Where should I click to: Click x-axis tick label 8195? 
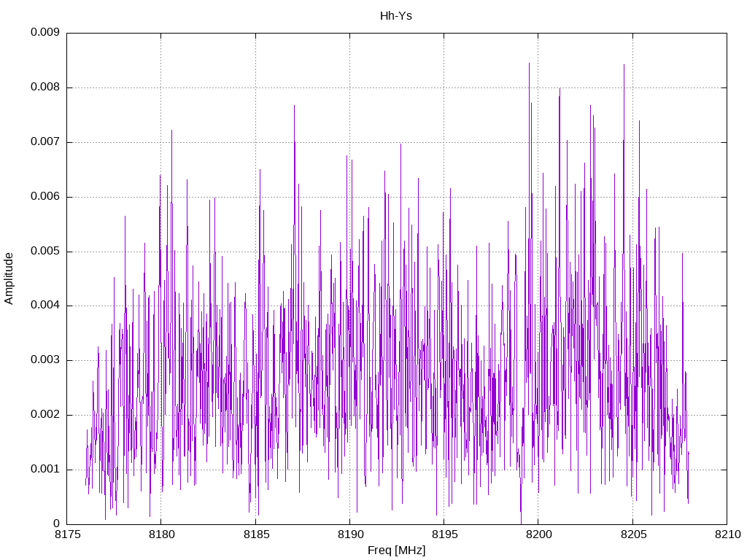pos(444,534)
